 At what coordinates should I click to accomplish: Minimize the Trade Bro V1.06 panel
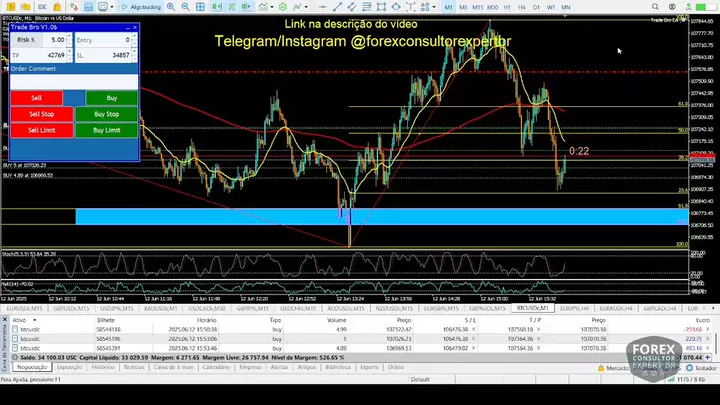[x=128, y=28]
